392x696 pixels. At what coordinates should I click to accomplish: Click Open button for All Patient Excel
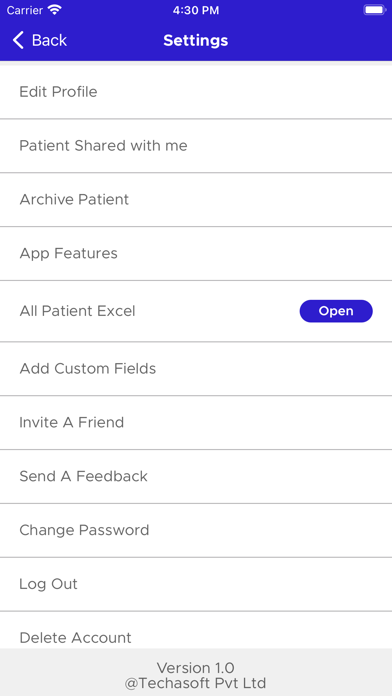(336, 311)
